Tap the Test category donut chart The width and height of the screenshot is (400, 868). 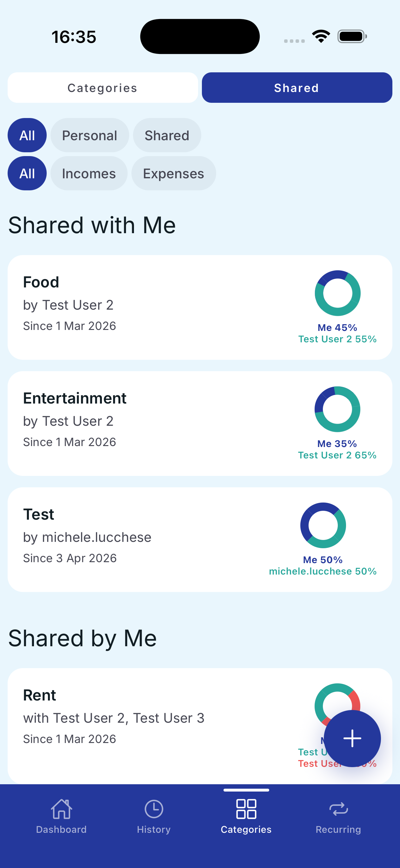pyautogui.click(x=323, y=525)
